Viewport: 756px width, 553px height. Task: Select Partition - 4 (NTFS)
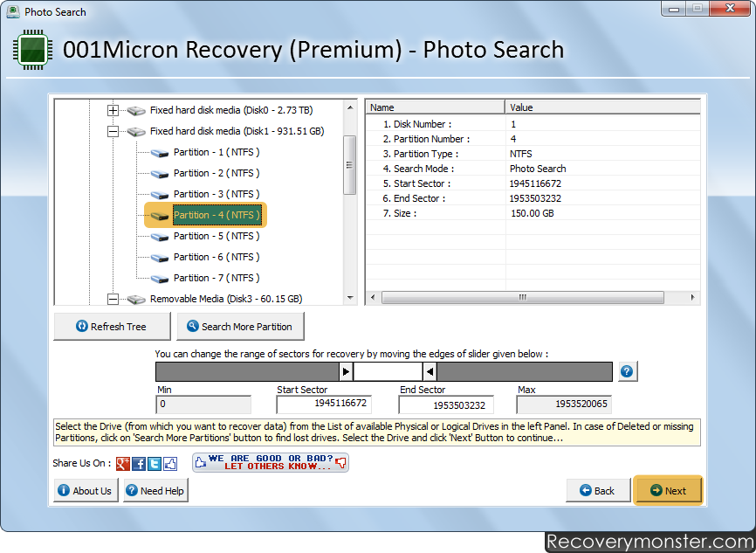pos(216,215)
